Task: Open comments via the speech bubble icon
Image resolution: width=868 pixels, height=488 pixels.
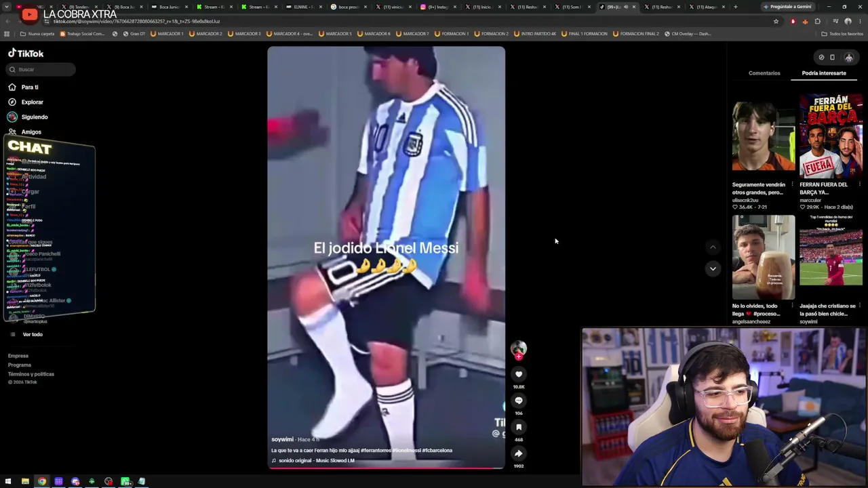Action: pyautogui.click(x=519, y=401)
